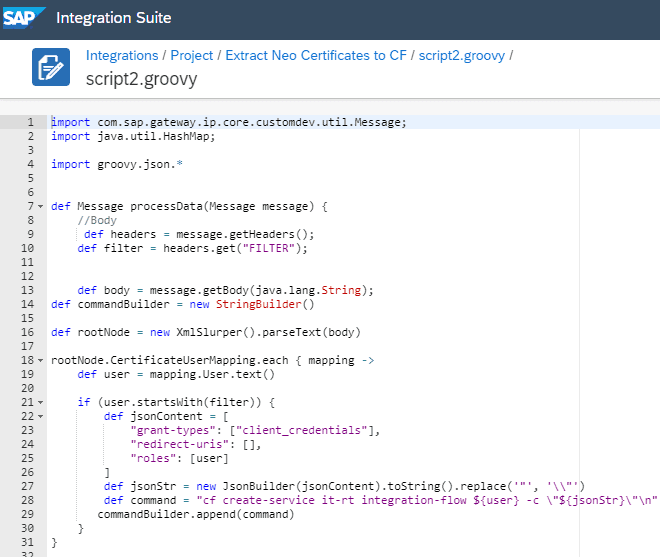Click the CertificateUserMapping.each line
The height and width of the screenshot is (557, 660).
coord(213,360)
